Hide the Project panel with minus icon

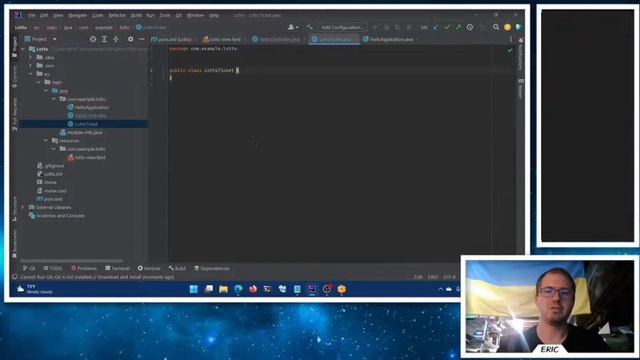(x=142, y=39)
